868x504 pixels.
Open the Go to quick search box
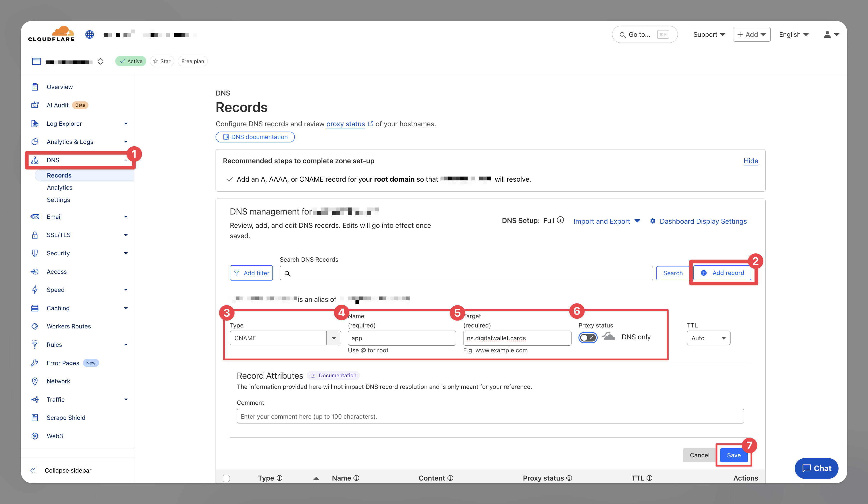click(644, 35)
